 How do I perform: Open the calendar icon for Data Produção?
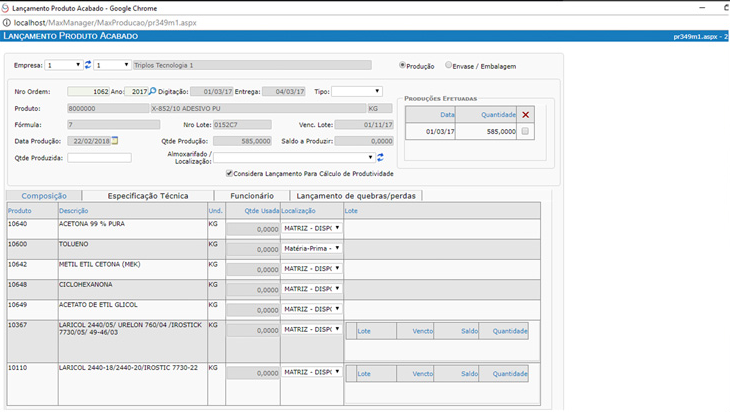tap(115, 140)
